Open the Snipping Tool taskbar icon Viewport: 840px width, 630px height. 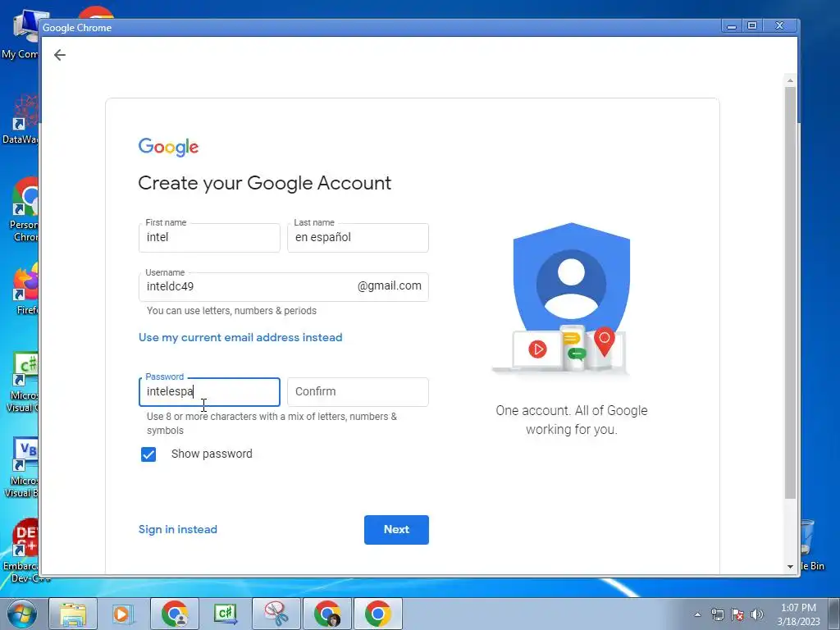point(276,614)
